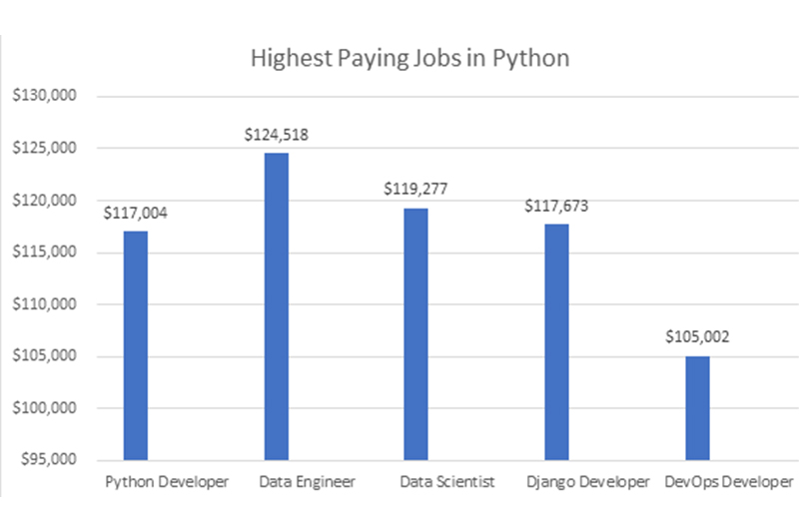Click the $119,277 data label
799x532 pixels.
[416, 189]
